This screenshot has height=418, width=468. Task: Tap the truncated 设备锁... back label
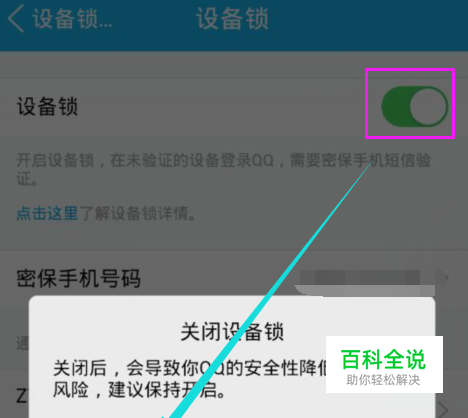coord(72,19)
